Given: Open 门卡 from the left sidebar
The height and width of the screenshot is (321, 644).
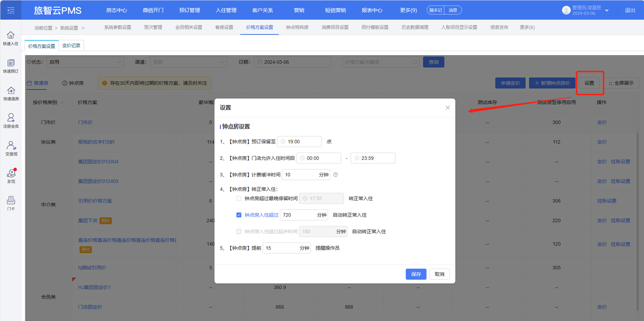Looking at the screenshot, I should (11, 203).
